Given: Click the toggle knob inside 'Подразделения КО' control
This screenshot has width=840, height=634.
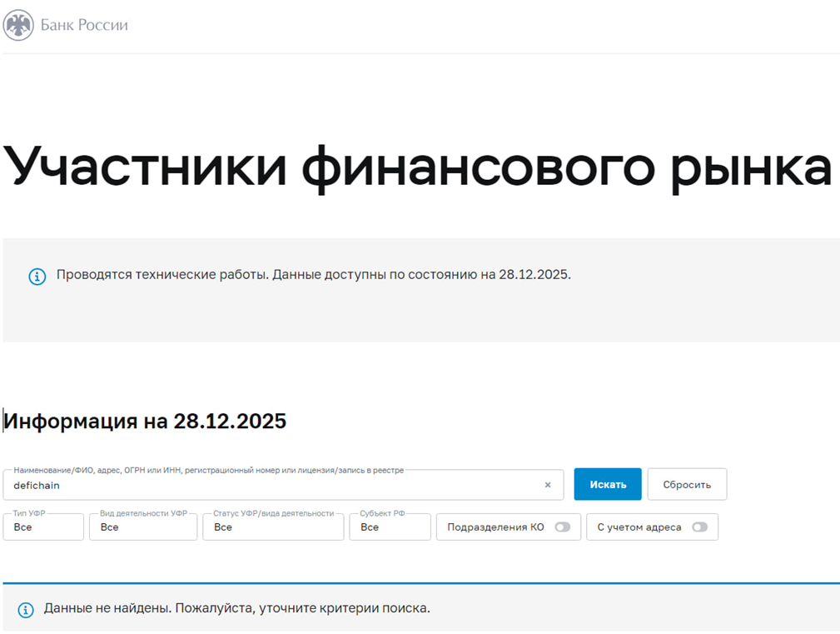Looking at the screenshot, I should [x=563, y=527].
